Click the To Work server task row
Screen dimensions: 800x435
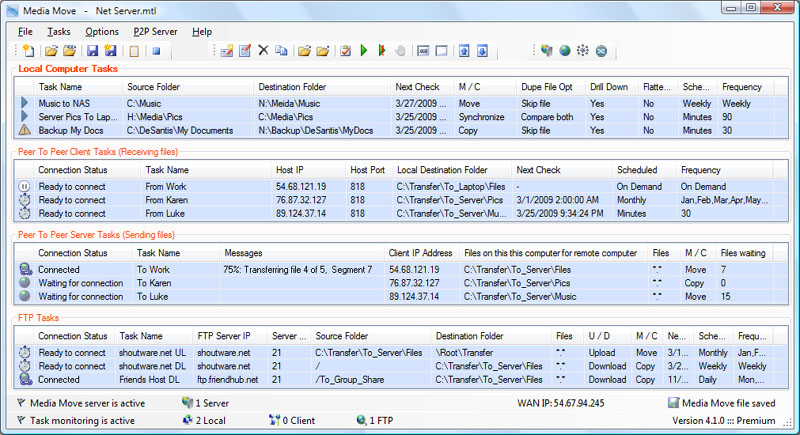pos(152,270)
